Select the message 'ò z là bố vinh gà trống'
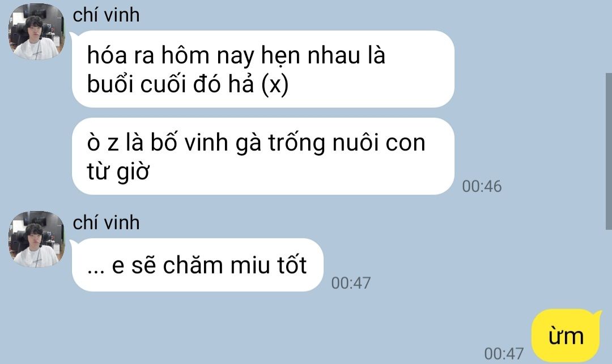Viewport: 612px width, 364px height. tap(263, 156)
